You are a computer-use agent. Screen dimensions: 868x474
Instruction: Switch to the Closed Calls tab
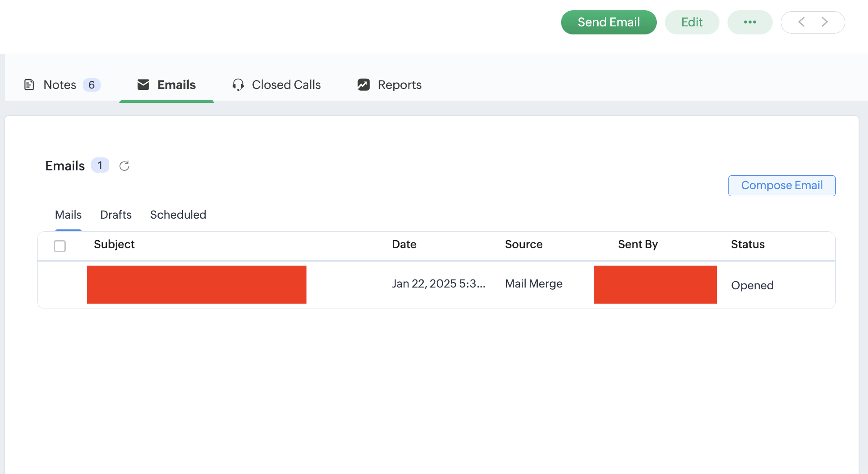coord(277,85)
